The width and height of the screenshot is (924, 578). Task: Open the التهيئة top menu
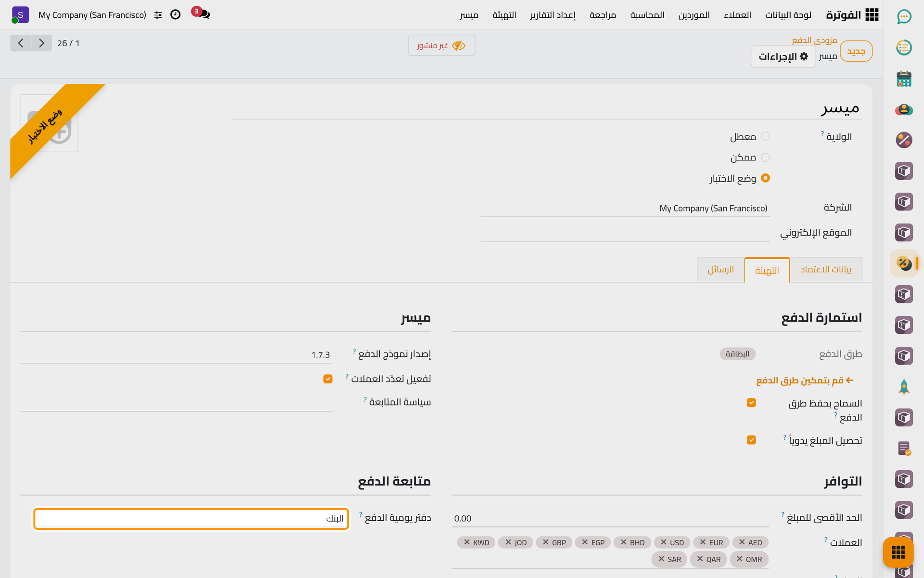[504, 15]
